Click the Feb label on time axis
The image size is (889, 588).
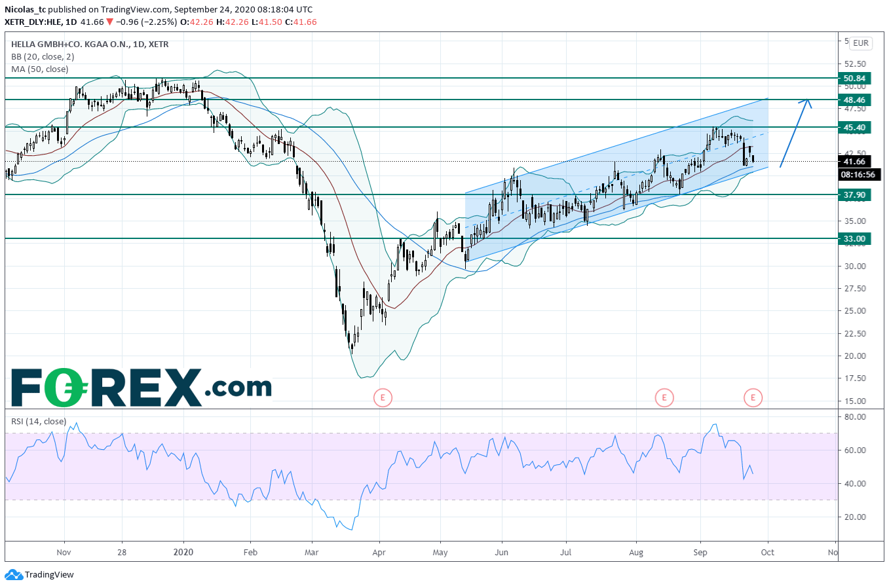[250, 553]
